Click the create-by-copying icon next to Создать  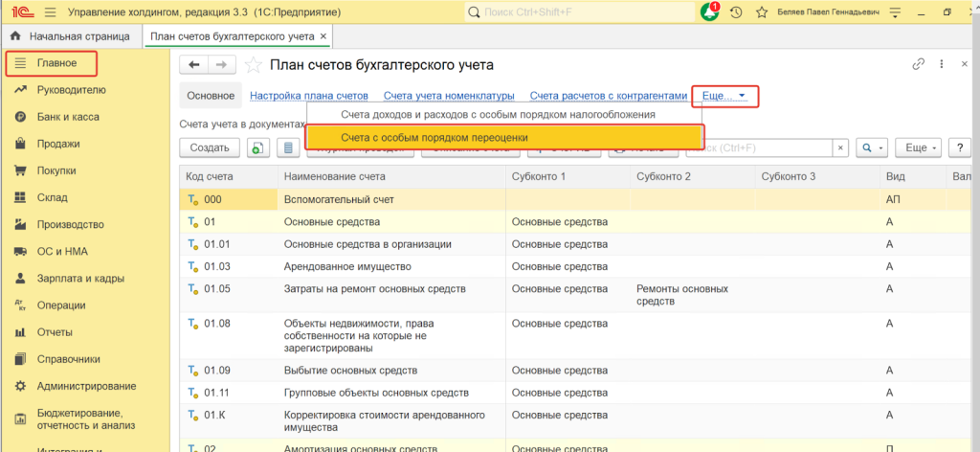click(x=257, y=147)
